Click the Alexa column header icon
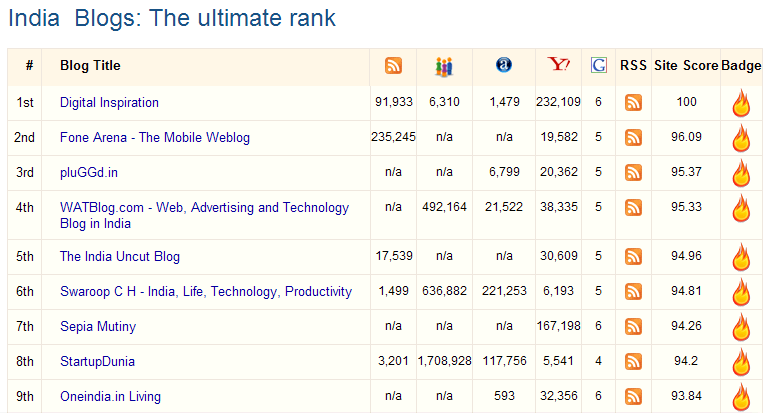 coord(504,66)
